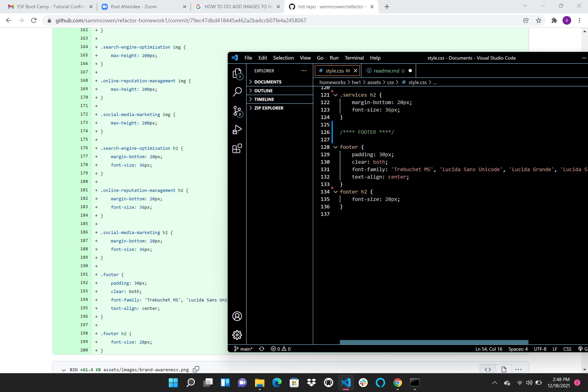Collapse the footer rule at line 128
Screen dimensions: 588x392
[x=336, y=147]
